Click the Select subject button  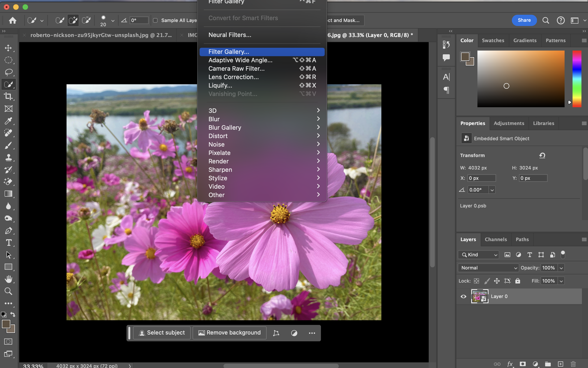point(162,333)
